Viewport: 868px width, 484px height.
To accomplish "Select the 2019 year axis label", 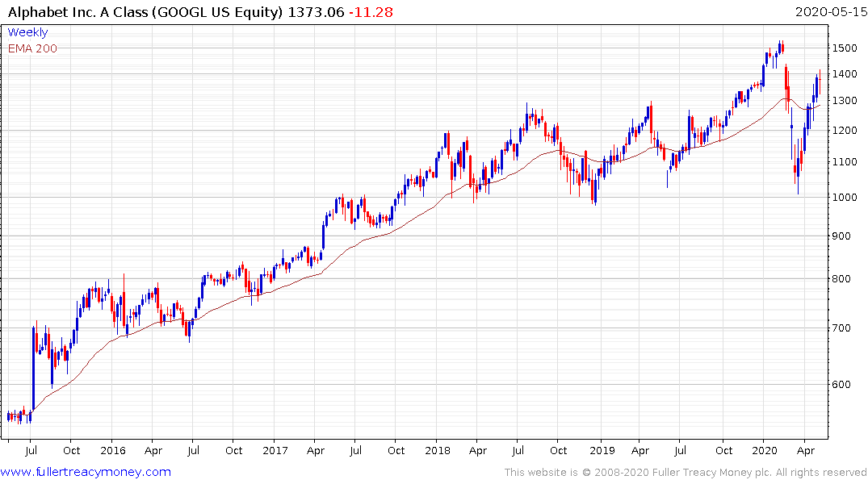I will tap(602, 450).
